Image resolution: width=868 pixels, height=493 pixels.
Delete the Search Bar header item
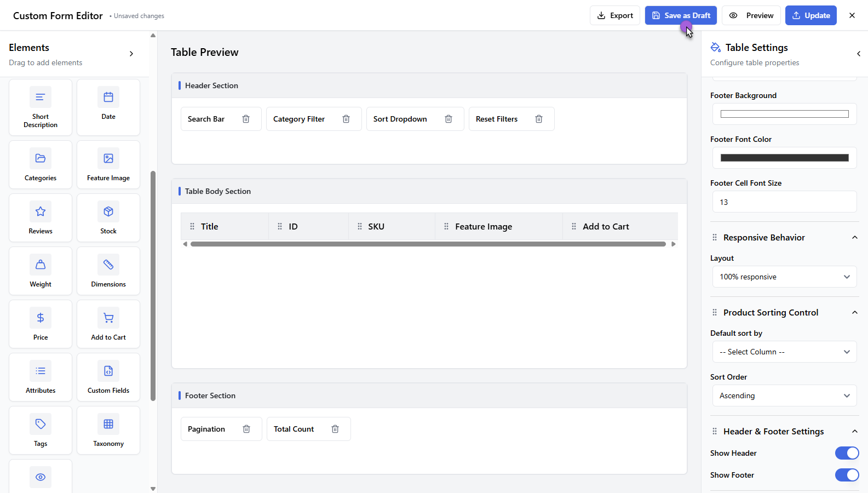pyautogui.click(x=246, y=119)
